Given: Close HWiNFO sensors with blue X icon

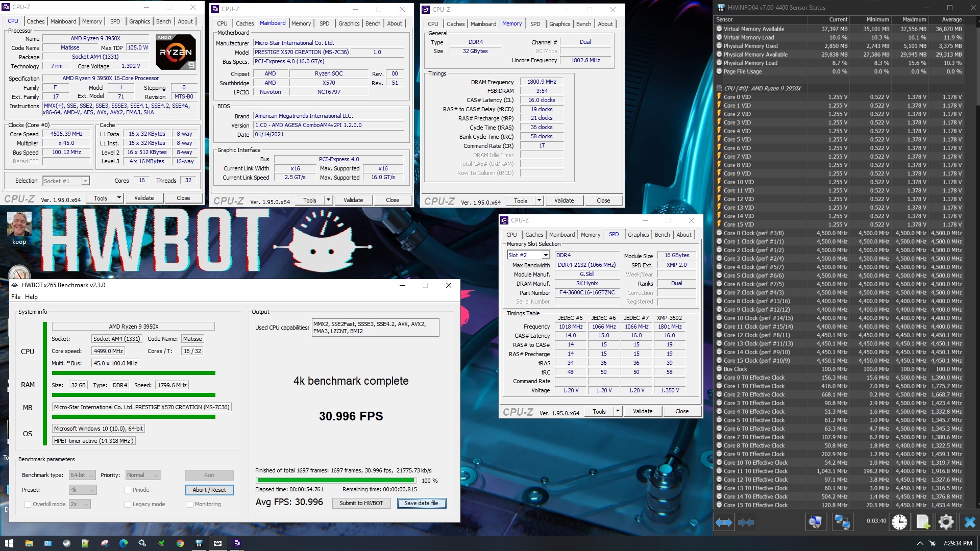Looking at the screenshot, I should (969, 521).
